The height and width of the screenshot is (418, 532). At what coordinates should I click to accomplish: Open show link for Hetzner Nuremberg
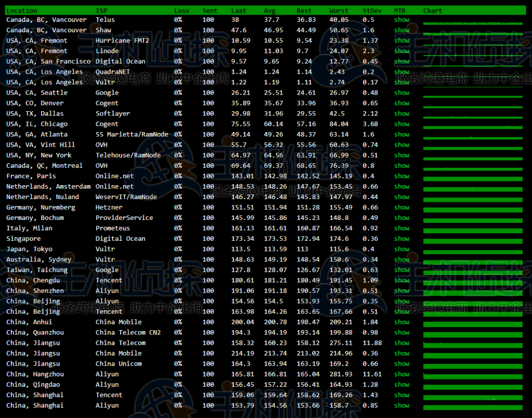tap(402, 207)
